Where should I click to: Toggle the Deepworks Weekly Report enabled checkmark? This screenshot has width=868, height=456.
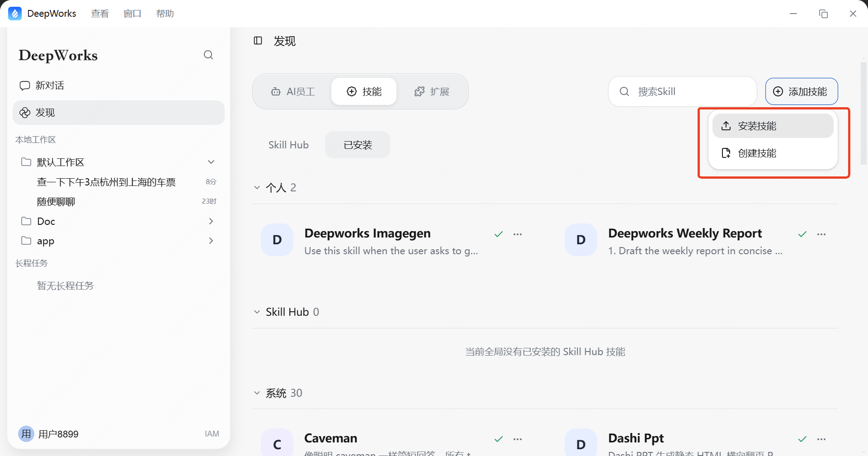(x=802, y=234)
